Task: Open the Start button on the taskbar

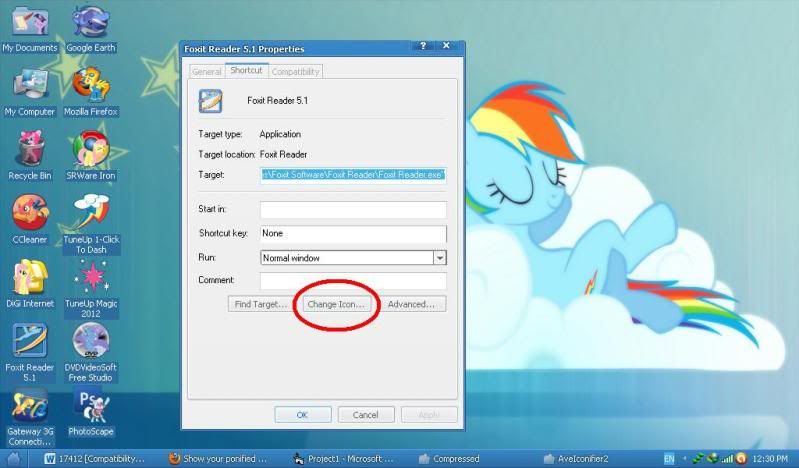Action: (13, 459)
